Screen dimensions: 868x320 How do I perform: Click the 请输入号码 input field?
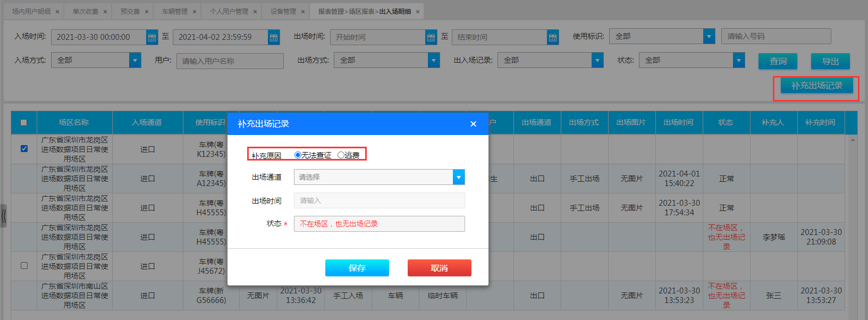click(776, 36)
